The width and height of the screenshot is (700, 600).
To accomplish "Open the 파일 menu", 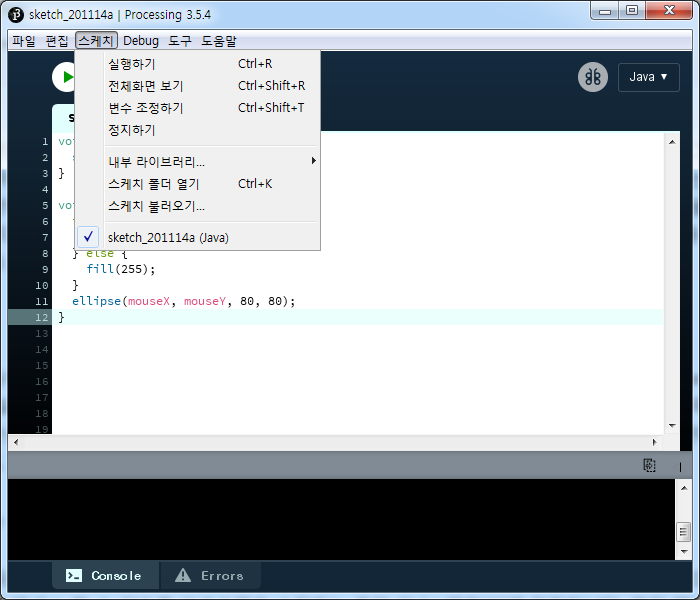I will 24,41.
